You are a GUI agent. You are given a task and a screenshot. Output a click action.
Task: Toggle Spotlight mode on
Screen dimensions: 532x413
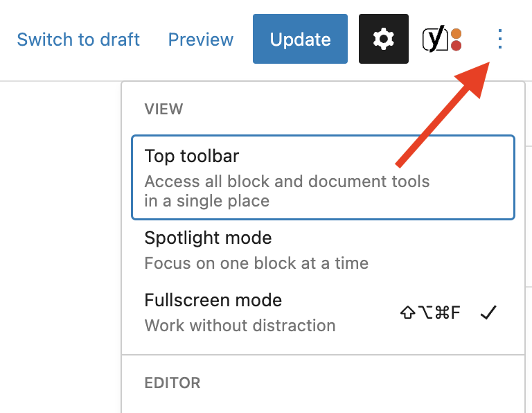point(323,250)
